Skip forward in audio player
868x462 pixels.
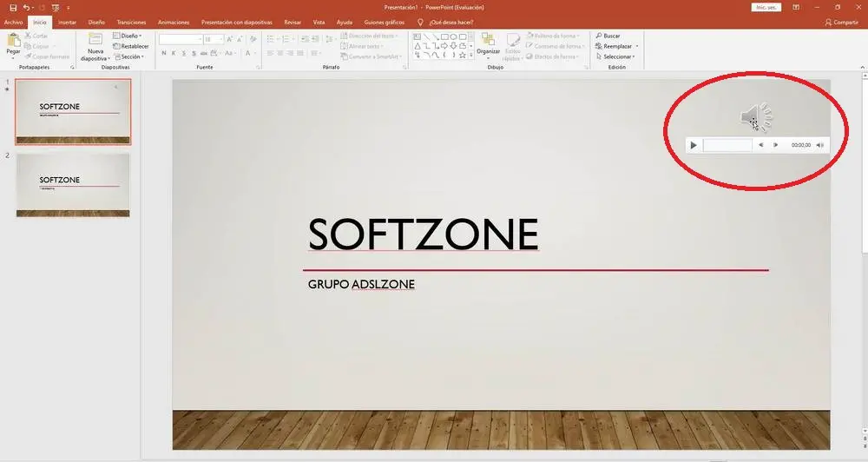(775, 145)
